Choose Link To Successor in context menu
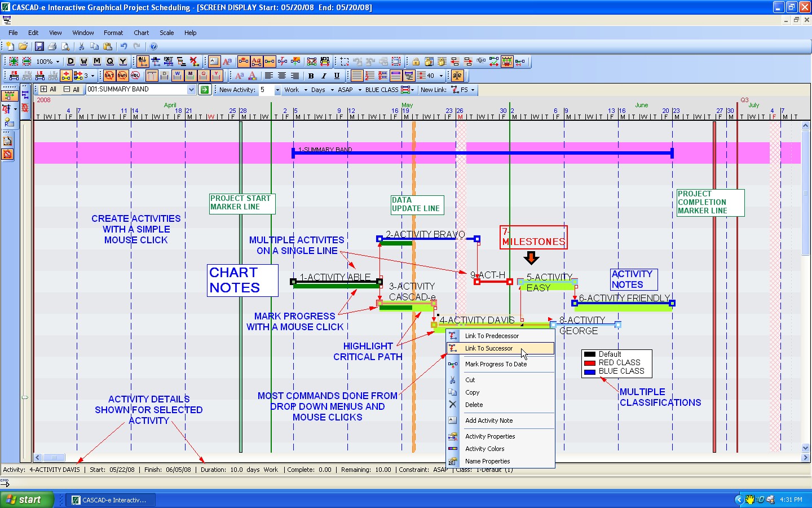812x508 pixels. (488, 348)
